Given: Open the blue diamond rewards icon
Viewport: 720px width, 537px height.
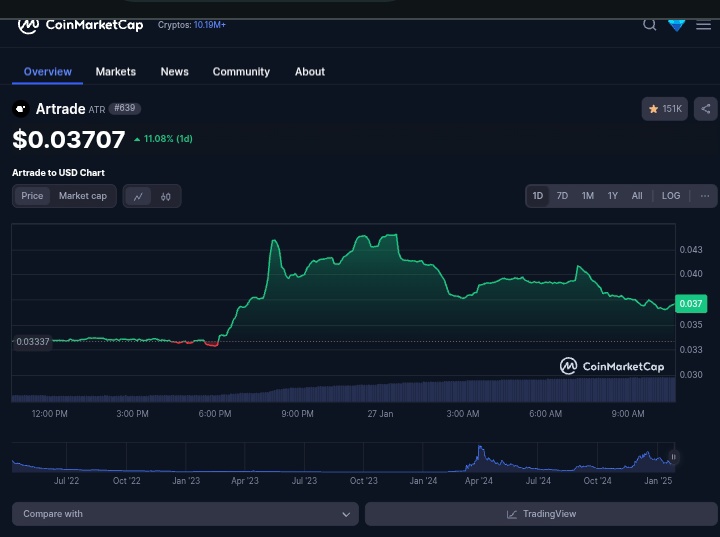Looking at the screenshot, I should point(676,25).
